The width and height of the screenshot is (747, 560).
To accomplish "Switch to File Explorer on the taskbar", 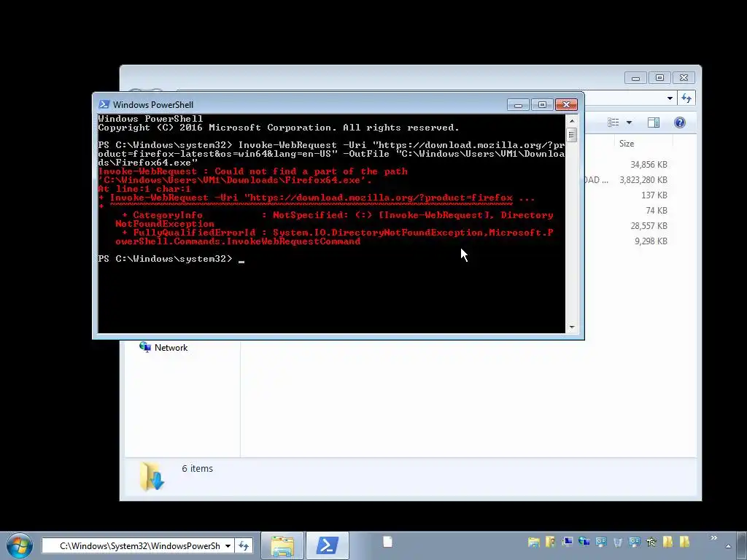I will pyautogui.click(x=282, y=545).
